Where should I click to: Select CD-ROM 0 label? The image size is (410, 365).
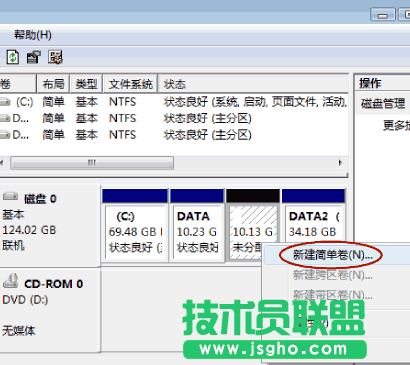[53, 284]
